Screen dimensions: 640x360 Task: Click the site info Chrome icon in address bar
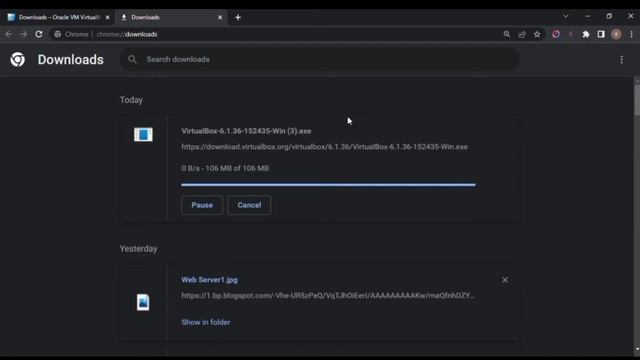[x=58, y=34]
